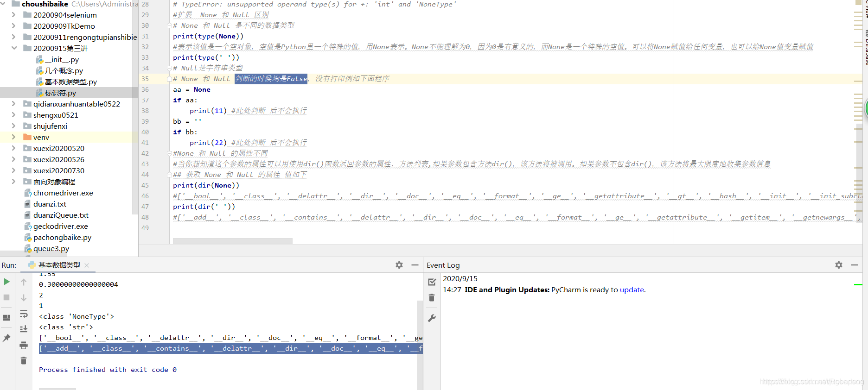Image resolution: width=868 pixels, height=390 pixels.
Task: Collapse the 20200915第三讲 folder
Action: point(13,48)
